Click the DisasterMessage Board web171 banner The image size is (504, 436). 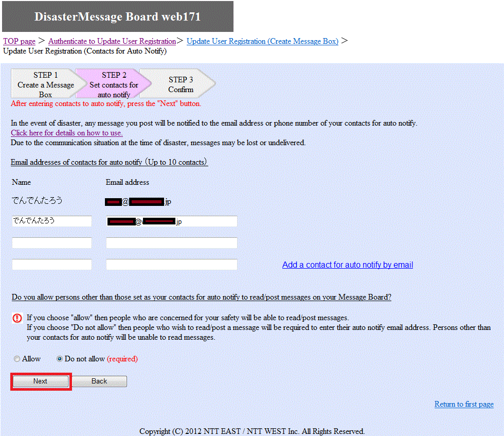tap(117, 16)
